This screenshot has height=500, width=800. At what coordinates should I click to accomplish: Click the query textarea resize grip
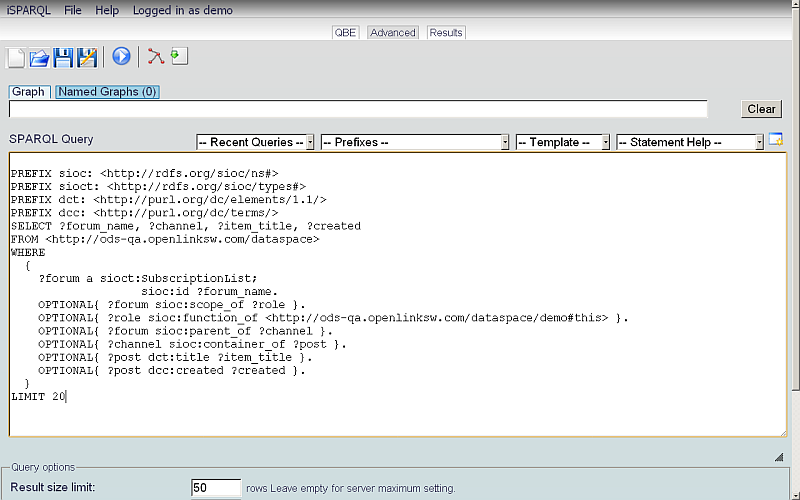click(x=783, y=433)
